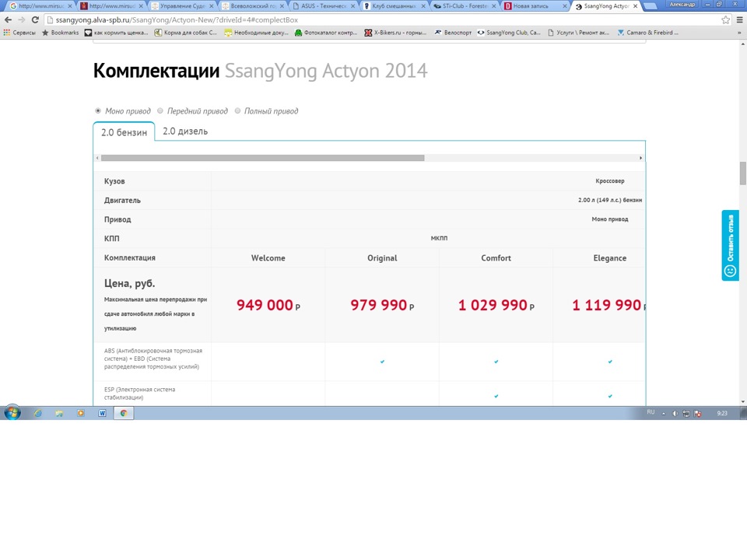
Task: Open the Сервисы apps shortcut
Action: click(19, 33)
